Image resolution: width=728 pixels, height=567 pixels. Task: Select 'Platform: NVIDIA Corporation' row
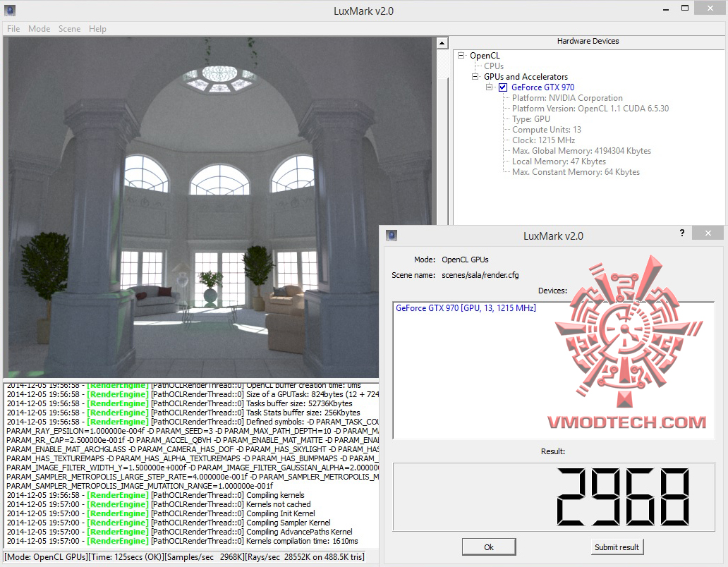[567, 98]
